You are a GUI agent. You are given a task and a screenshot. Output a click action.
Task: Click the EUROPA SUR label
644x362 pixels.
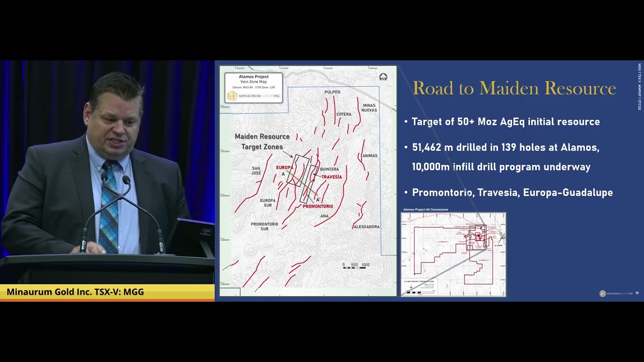click(x=268, y=203)
